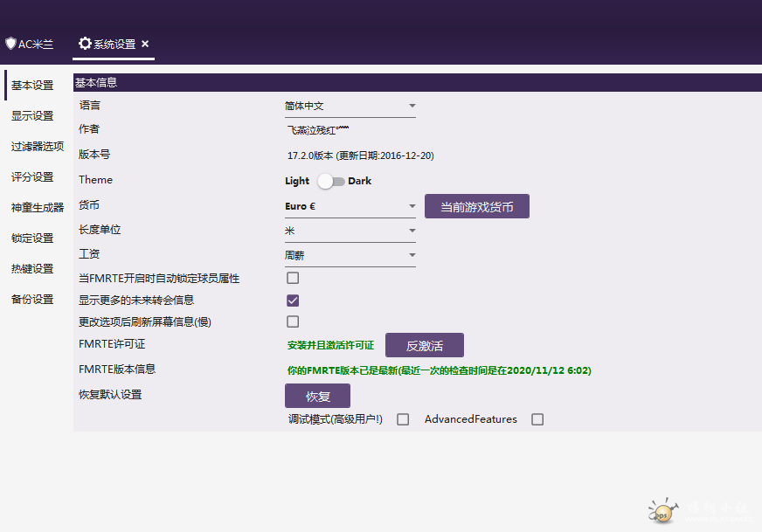The width and height of the screenshot is (762, 532).
Task: Click the 反激活 license button
Action: pyautogui.click(x=425, y=345)
